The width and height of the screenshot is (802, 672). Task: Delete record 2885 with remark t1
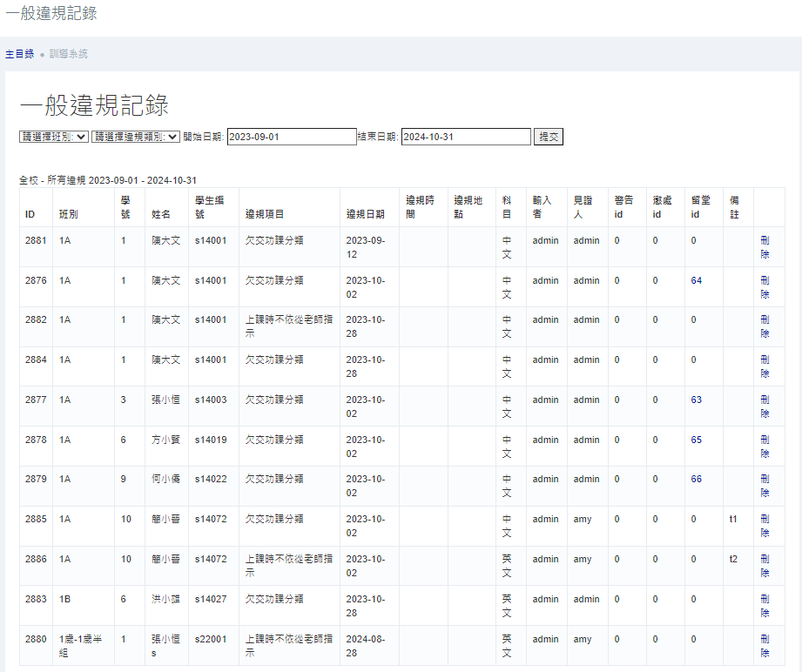tap(765, 526)
